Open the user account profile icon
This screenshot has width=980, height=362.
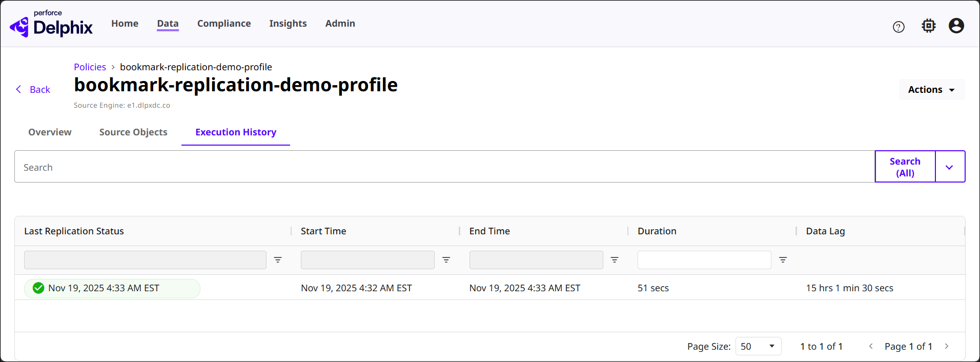(956, 26)
